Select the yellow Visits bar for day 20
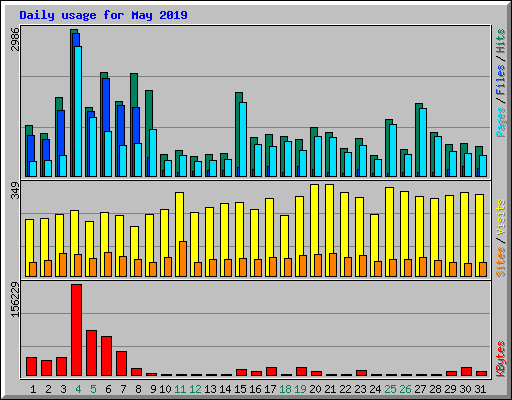 (x=313, y=230)
